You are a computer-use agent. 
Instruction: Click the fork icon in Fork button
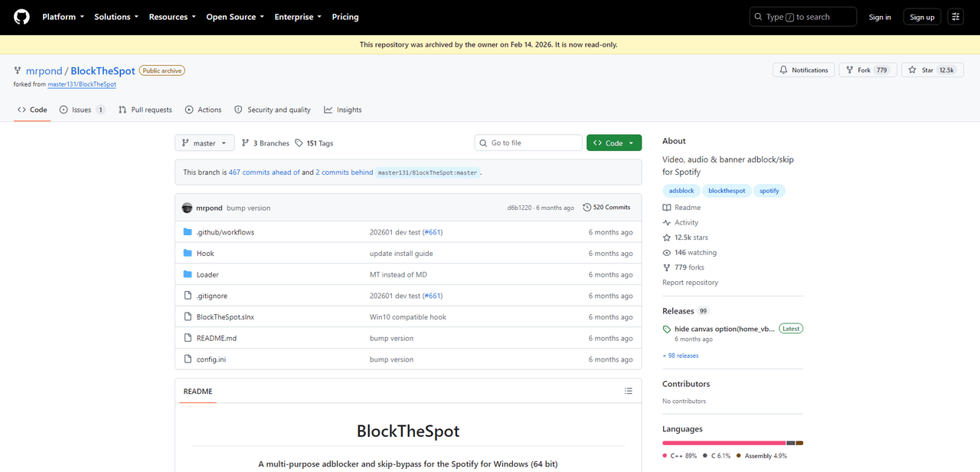[849, 70]
